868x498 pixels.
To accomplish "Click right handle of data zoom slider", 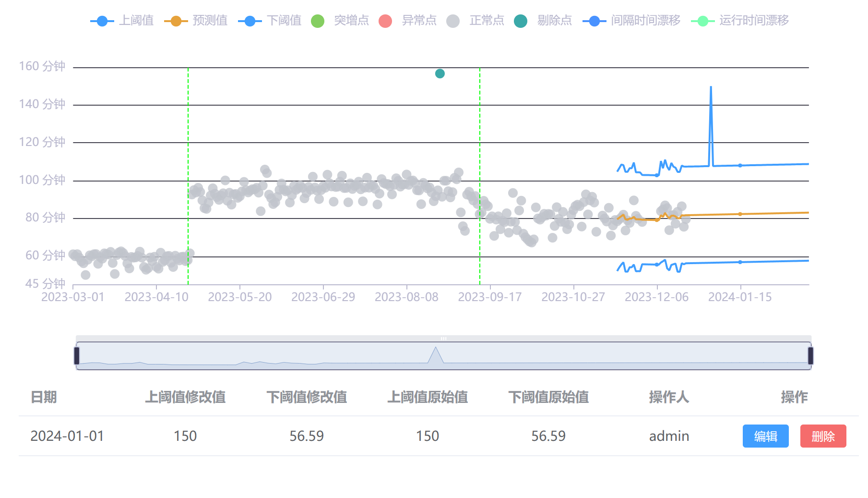I will [810, 356].
